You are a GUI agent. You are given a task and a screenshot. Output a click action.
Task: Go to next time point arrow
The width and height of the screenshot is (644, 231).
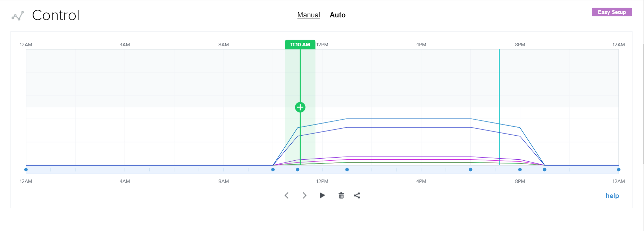(x=304, y=196)
